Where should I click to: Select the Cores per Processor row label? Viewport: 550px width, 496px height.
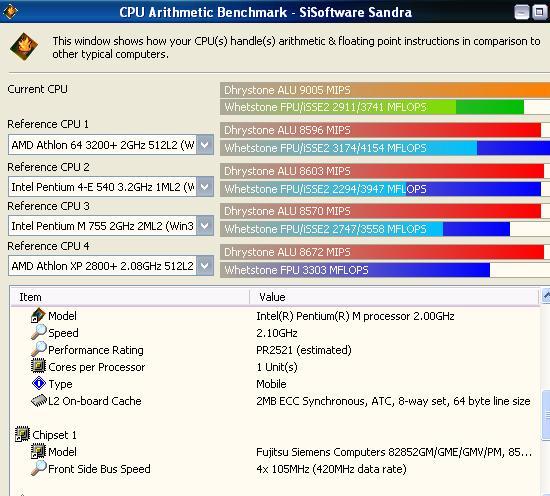click(x=96, y=367)
